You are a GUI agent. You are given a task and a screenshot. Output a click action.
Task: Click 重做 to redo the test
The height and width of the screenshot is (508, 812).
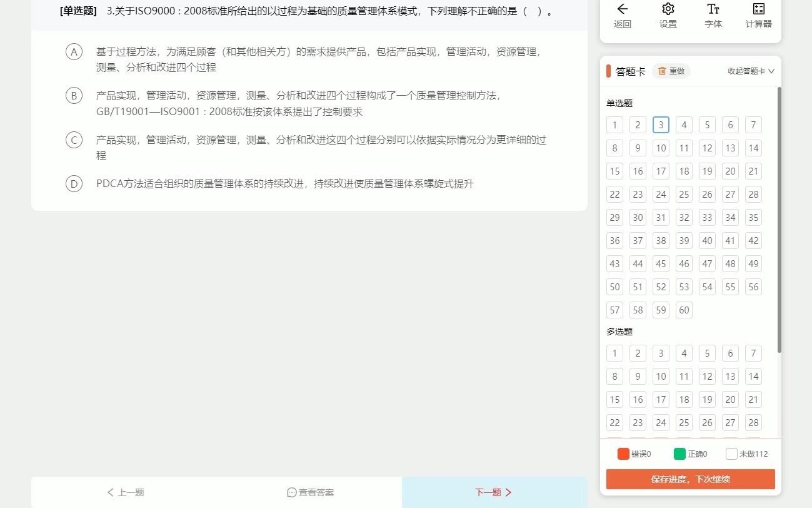tap(671, 71)
